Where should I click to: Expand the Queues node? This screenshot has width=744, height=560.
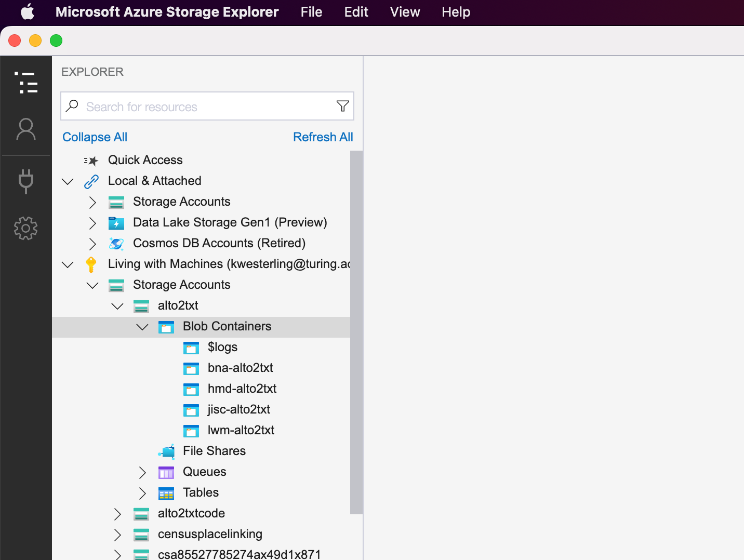[x=142, y=472]
